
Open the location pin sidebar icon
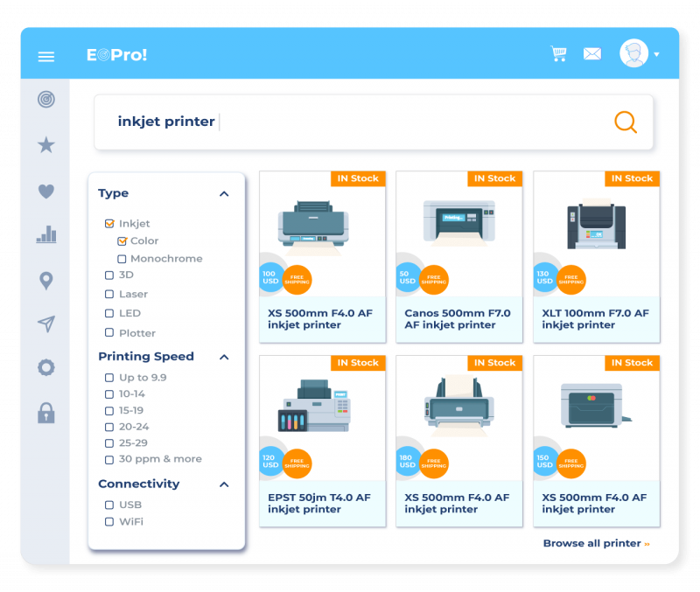[x=46, y=281]
